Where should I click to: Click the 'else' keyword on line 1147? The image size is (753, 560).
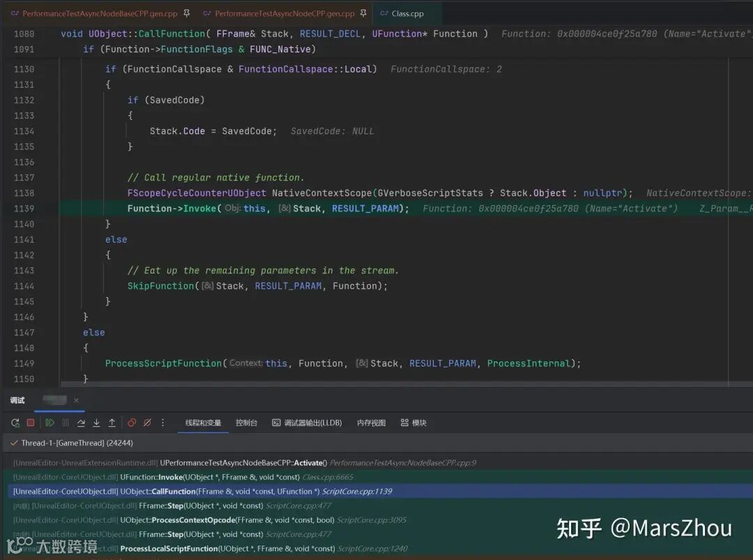click(93, 333)
